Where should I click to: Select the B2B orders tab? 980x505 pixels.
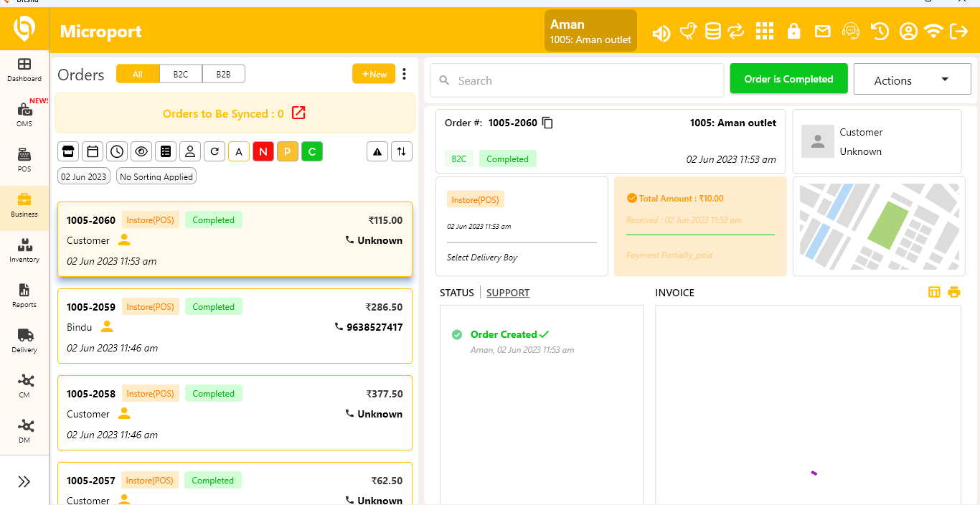tap(224, 74)
